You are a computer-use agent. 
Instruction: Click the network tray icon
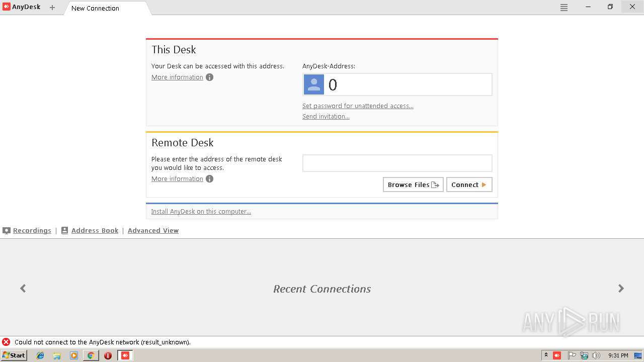click(x=584, y=355)
